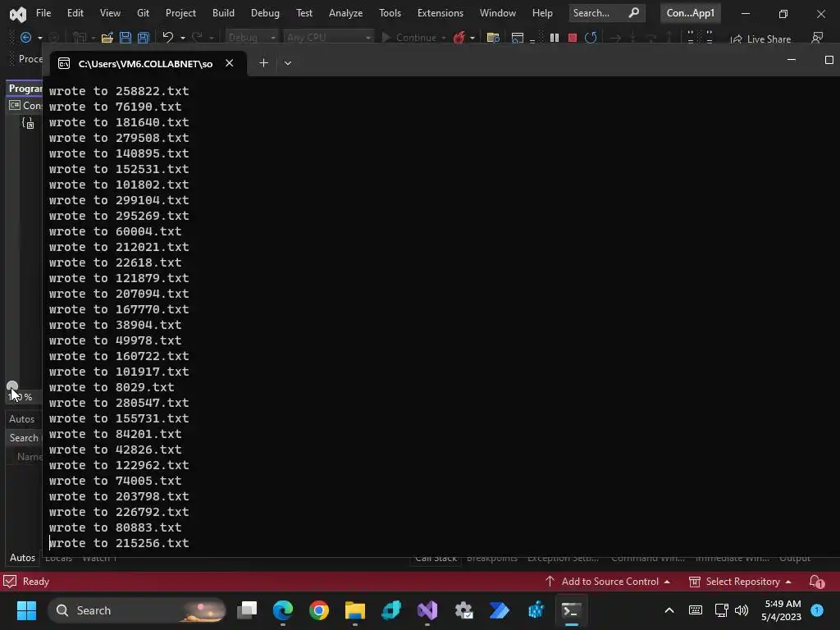This screenshot has width=840, height=630.
Task: Open the Debug configuration dropdown
Action: pyautogui.click(x=251, y=38)
